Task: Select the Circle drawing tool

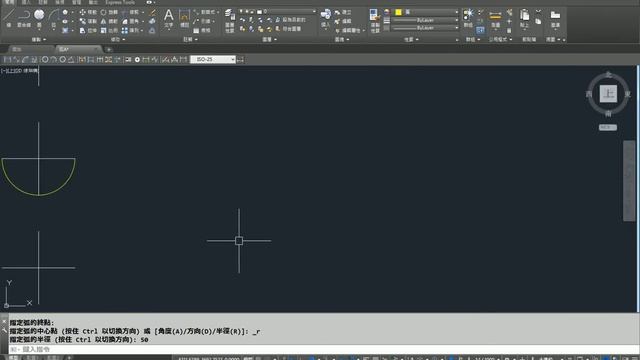Action: click(39, 18)
